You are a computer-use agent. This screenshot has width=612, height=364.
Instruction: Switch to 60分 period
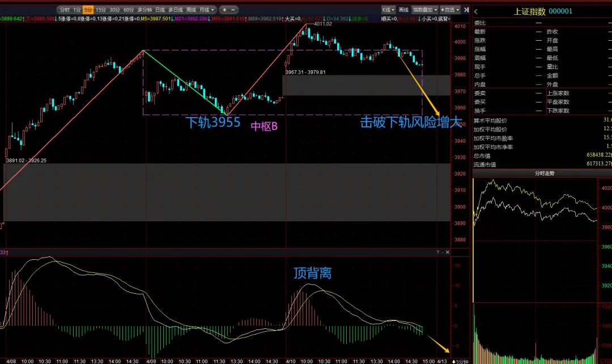click(x=129, y=10)
